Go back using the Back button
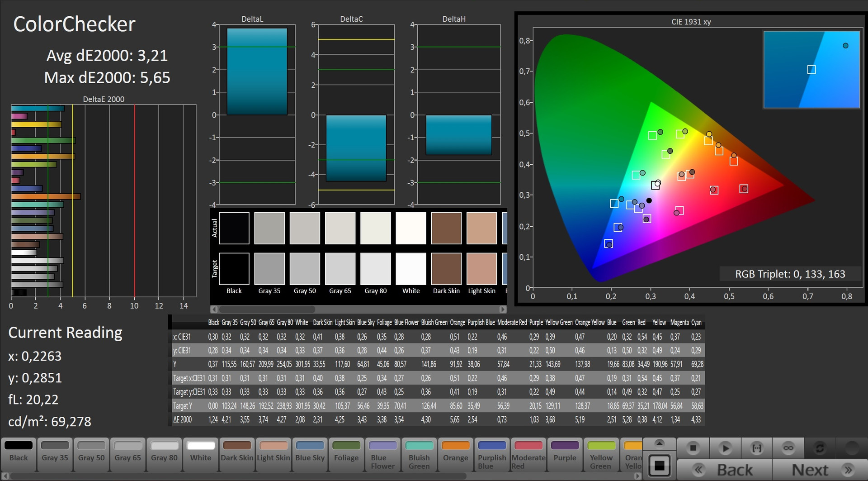This screenshot has width=868, height=481. pos(725,470)
